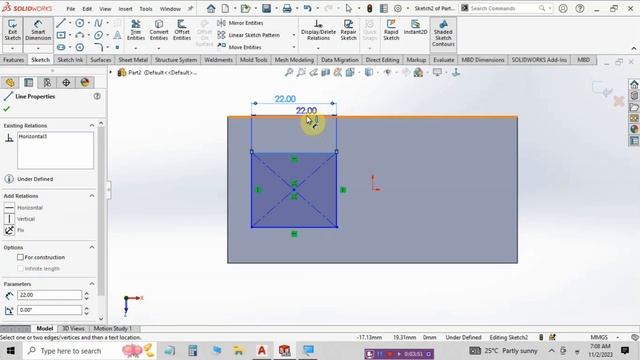The image size is (640, 360).
Task: Add Fix relation
Action: [x=14, y=230]
